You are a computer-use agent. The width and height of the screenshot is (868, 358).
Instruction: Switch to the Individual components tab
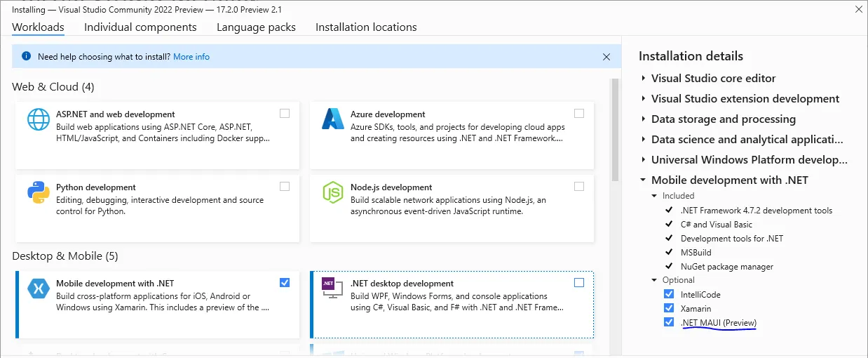click(140, 27)
